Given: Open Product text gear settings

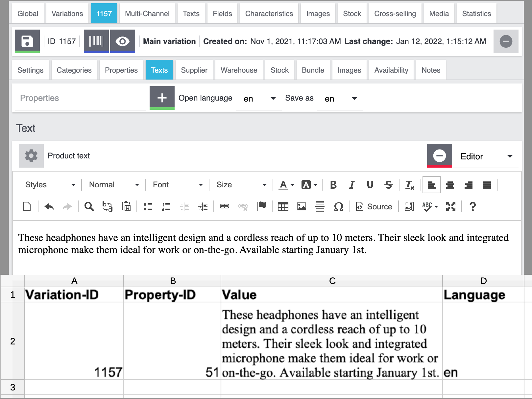Looking at the screenshot, I should 31,155.
